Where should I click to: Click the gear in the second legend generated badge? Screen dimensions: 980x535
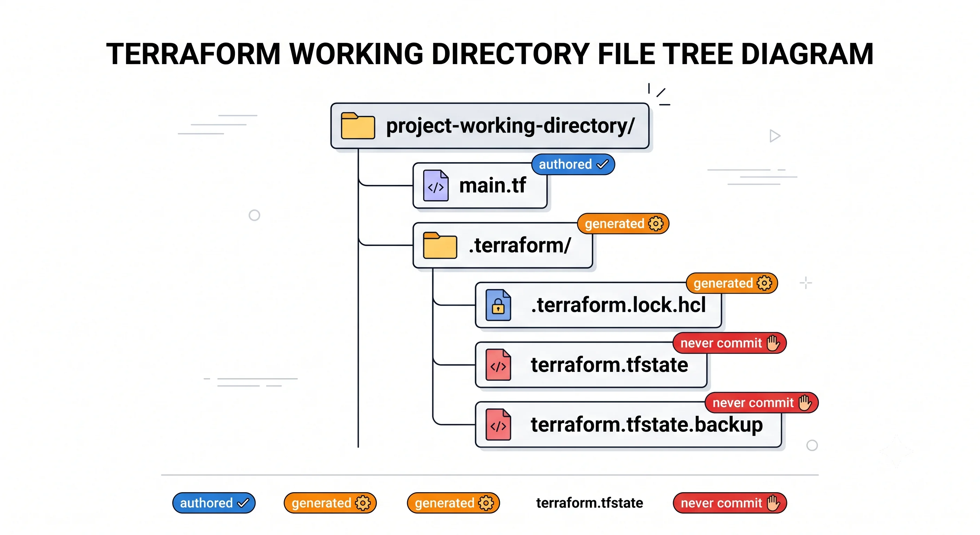tap(486, 503)
